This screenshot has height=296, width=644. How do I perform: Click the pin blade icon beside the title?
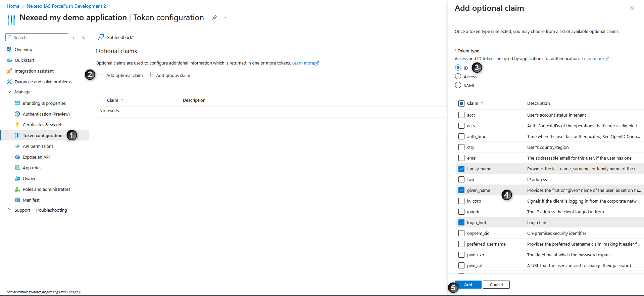pyautogui.click(x=215, y=17)
